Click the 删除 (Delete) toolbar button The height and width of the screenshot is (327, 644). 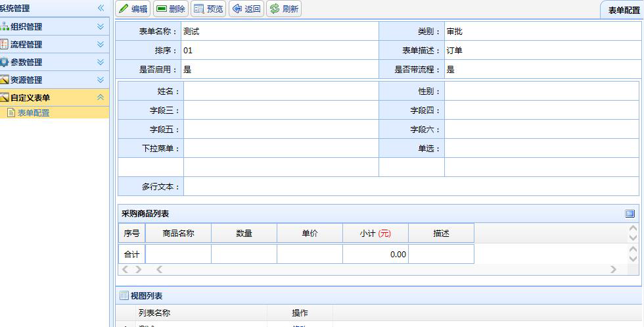coord(170,9)
